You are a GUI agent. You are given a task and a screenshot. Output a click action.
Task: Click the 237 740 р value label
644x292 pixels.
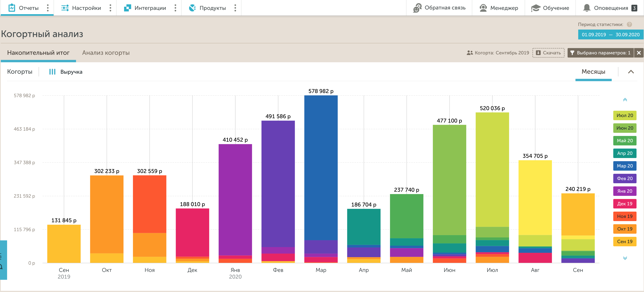[x=406, y=190]
